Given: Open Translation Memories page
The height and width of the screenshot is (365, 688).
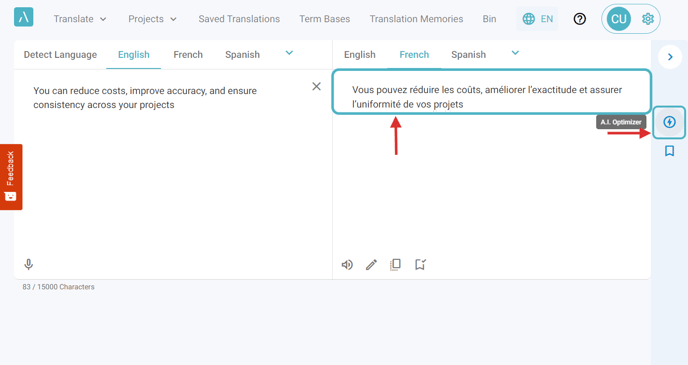Looking at the screenshot, I should (416, 19).
